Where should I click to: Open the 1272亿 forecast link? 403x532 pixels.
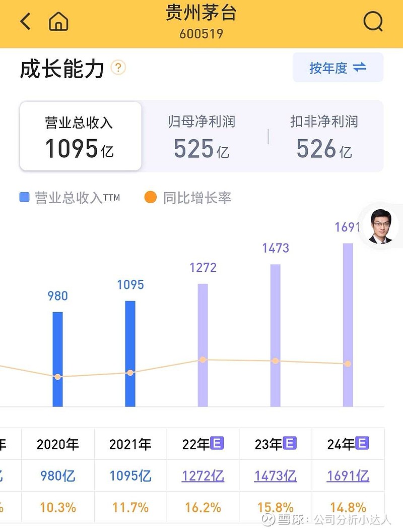pos(203,476)
